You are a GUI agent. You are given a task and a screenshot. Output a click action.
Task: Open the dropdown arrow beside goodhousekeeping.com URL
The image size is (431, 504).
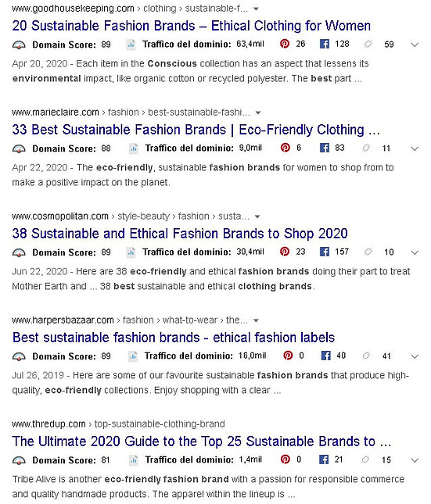point(256,9)
